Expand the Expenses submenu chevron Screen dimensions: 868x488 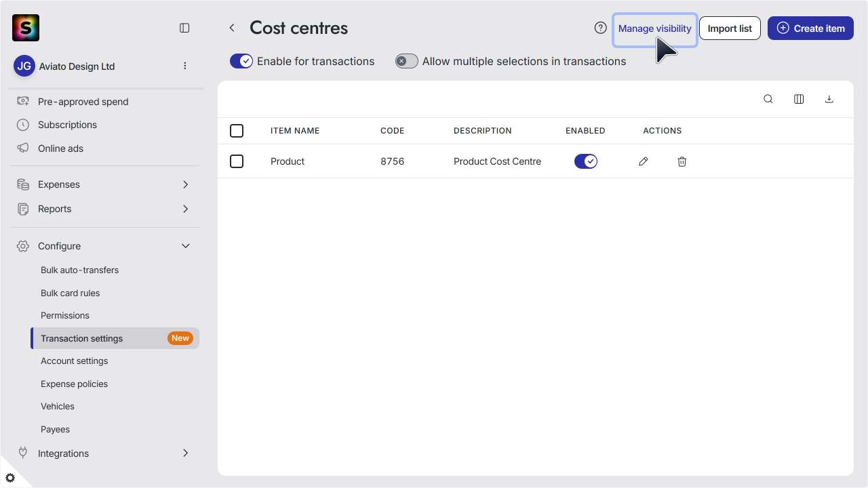[186, 184]
